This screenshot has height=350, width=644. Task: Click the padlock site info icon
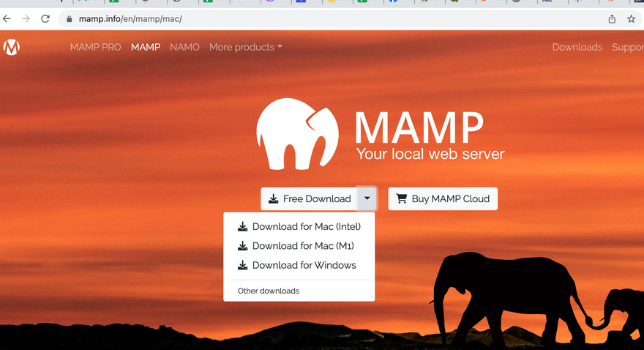(x=70, y=19)
